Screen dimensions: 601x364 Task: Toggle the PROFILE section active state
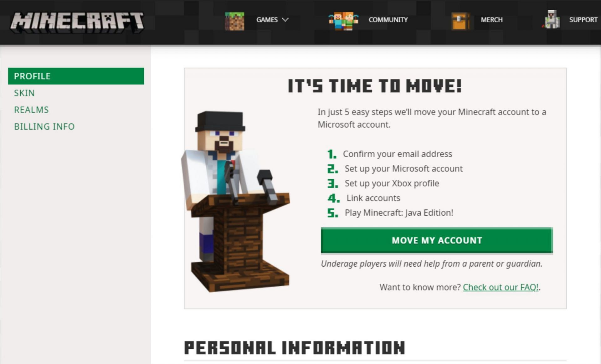[x=75, y=76]
